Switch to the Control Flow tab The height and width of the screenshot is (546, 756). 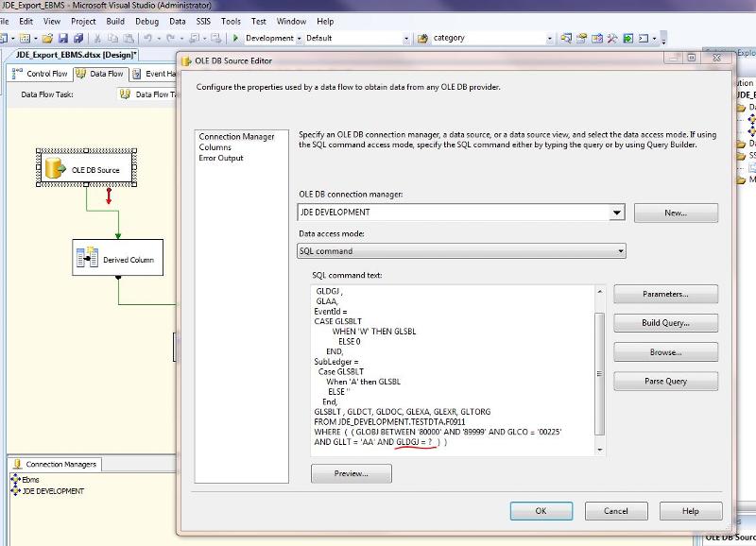point(41,74)
